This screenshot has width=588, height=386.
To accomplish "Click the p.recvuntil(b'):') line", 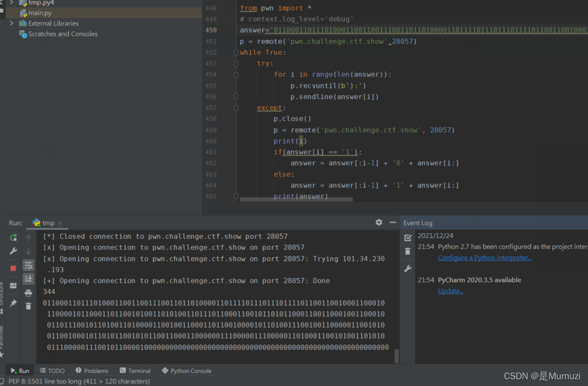I will [x=328, y=86].
